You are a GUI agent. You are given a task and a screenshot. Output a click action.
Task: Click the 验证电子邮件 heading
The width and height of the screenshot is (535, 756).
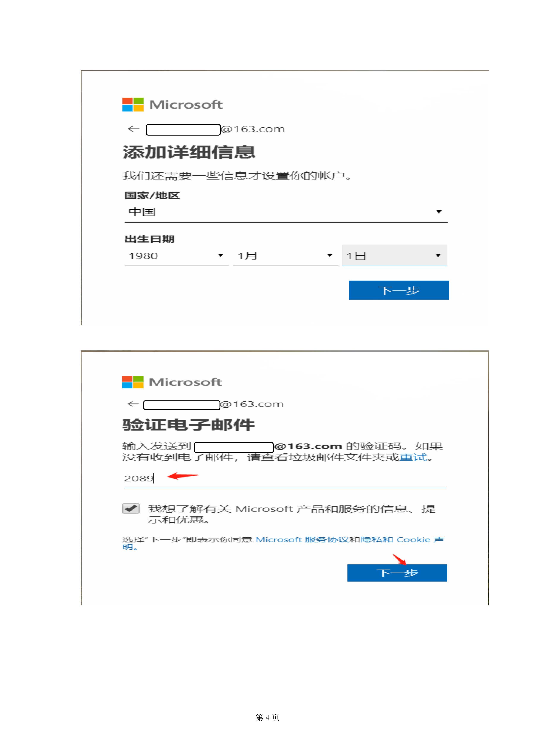pyautogui.click(x=188, y=425)
